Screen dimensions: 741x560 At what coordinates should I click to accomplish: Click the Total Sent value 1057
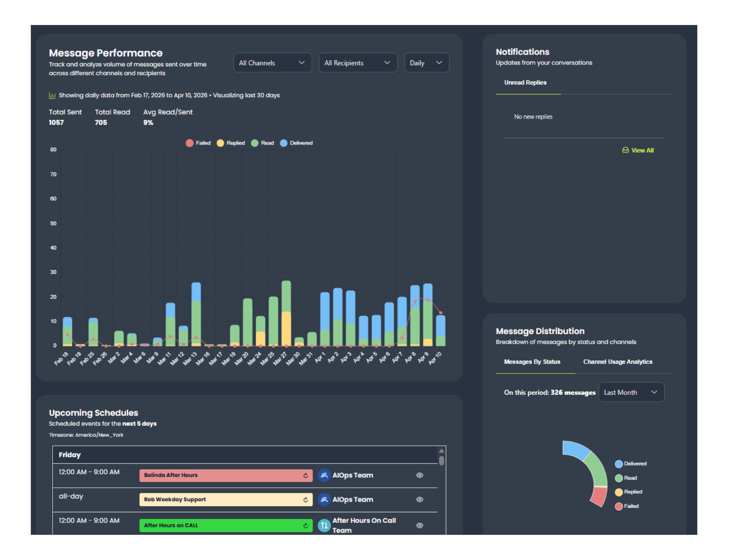coord(56,123)
